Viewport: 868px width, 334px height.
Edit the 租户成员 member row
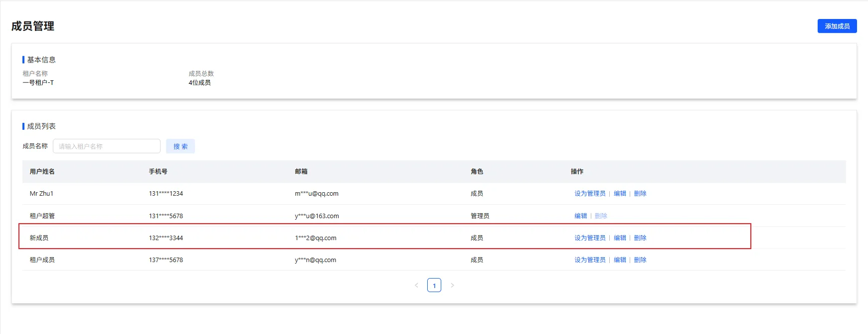620,260
